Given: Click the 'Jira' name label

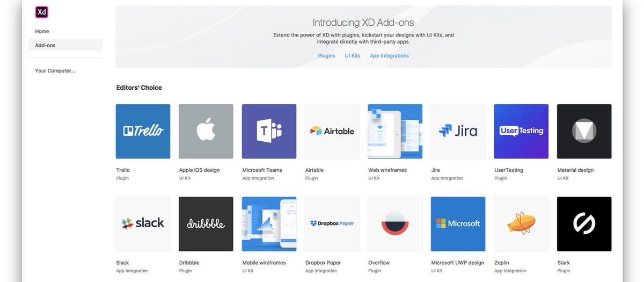Looking at the screenshot, I should coord(435,170).
